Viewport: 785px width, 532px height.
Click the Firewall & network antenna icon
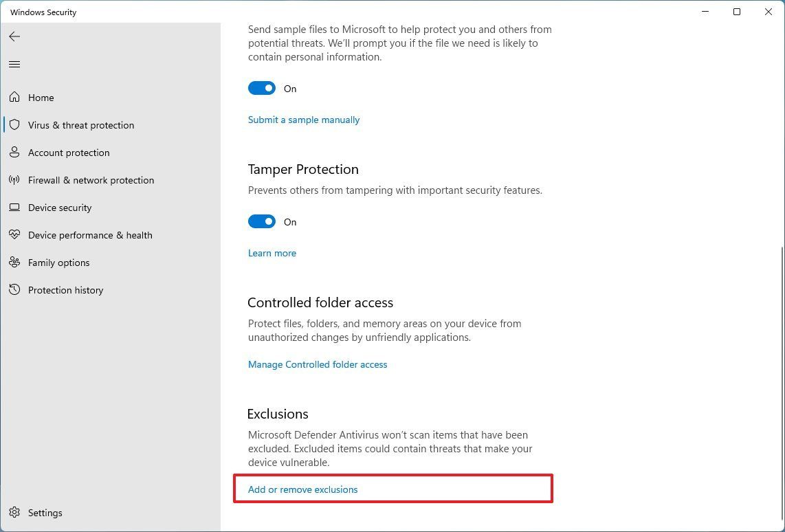(x=14, y=179)
